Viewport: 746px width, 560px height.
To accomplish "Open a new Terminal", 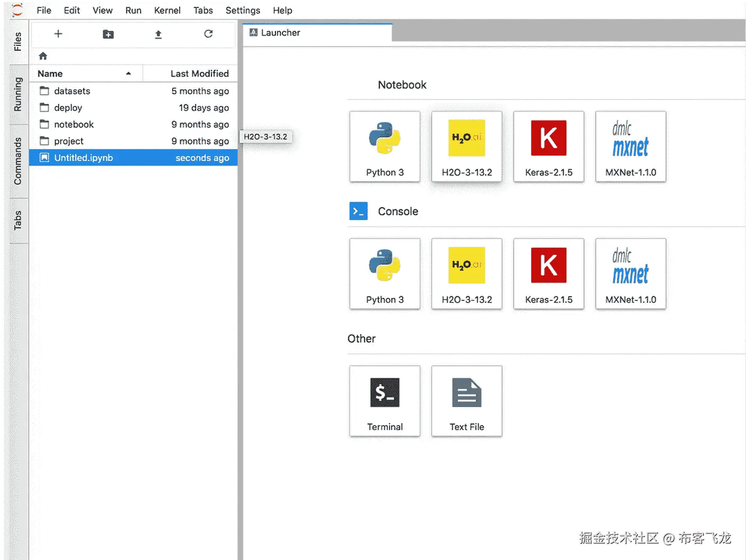I will pyautogui.click(x=385, y=401).
